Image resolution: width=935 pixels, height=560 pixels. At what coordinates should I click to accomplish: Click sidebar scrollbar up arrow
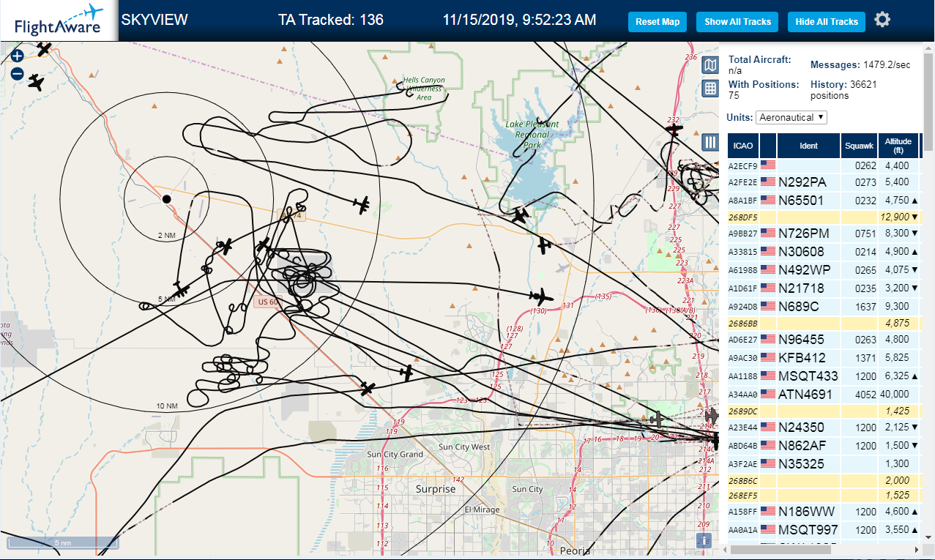click(x=930, y=48)
